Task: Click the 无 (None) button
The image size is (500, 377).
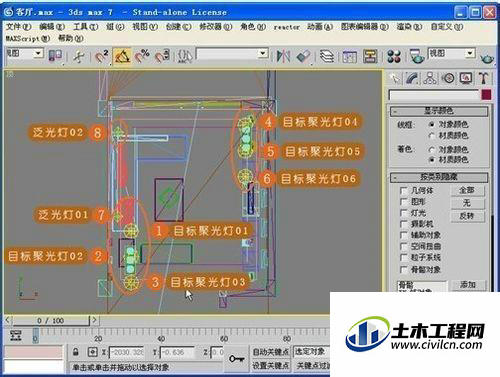Action: pos(467,203)
